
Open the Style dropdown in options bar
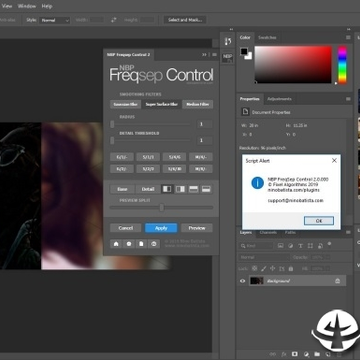click(54, 20)
